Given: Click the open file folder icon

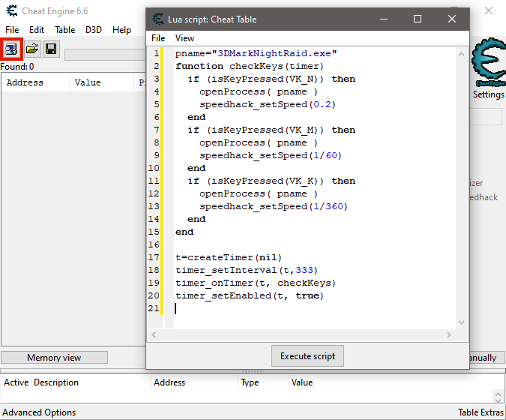Looking at the screenshot, I should [32, 49].
